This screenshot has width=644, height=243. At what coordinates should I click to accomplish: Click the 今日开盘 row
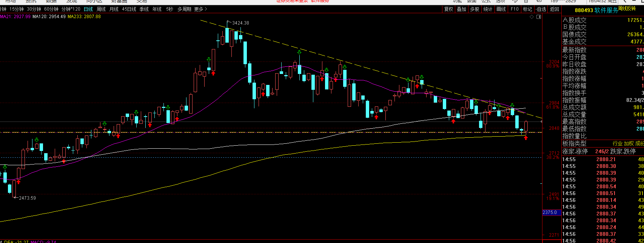coord(603,57)
